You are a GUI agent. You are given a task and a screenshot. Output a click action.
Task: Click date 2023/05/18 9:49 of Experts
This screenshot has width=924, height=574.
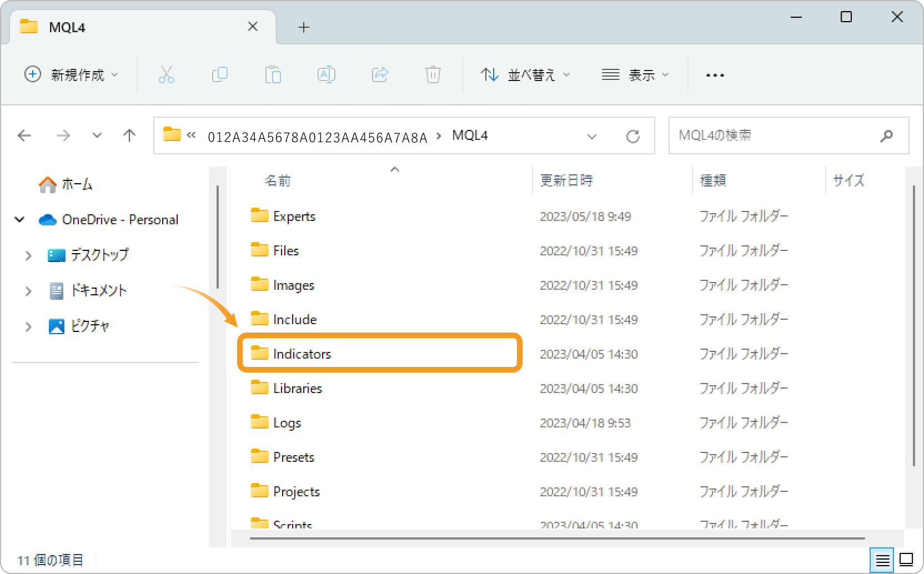pos(585,216)
